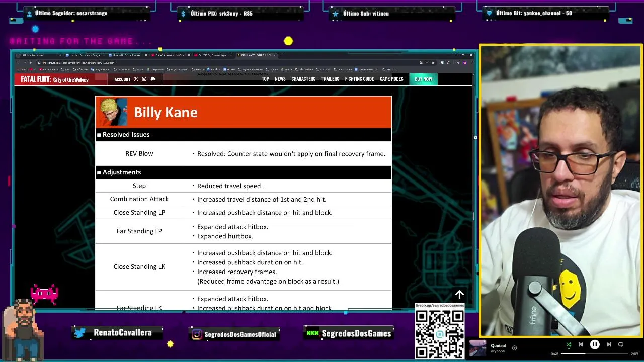
Task: Click the person icon beside Último Seguidor
Action: click(29, 14)
